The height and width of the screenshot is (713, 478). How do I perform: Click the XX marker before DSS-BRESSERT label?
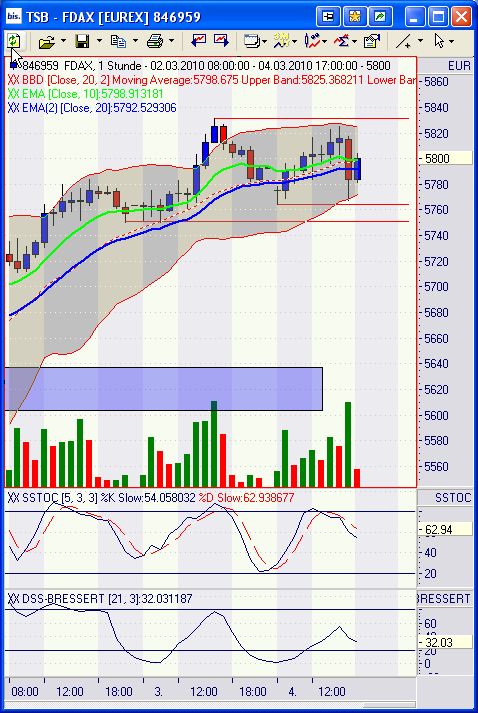point(13,599)
